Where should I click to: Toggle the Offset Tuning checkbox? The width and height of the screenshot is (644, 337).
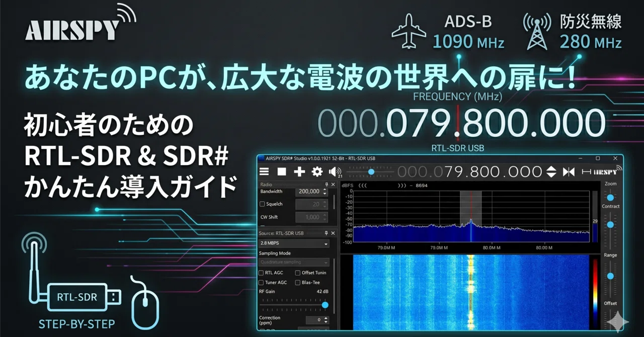pyautogui.click(x=297, y=273)
